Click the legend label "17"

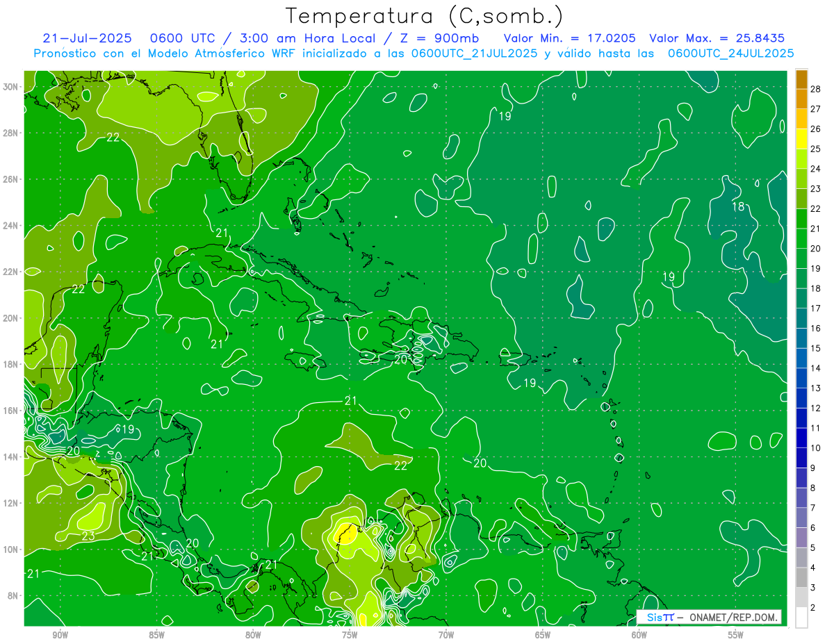[x=815, y=308]
